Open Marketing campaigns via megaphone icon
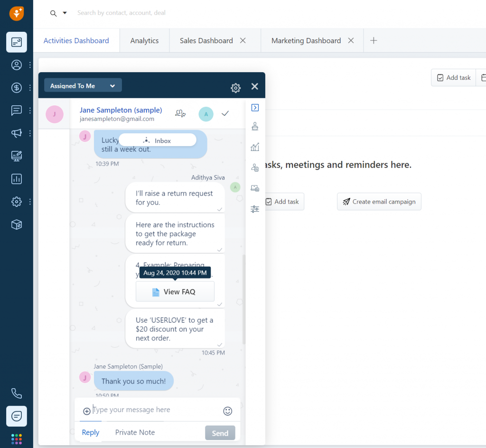486x448 pixels. [x=17, y=133]
